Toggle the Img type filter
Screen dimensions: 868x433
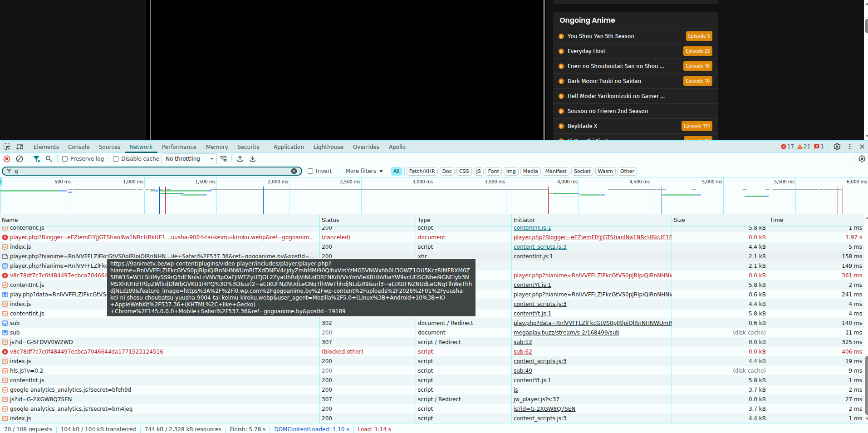[511, 171]
